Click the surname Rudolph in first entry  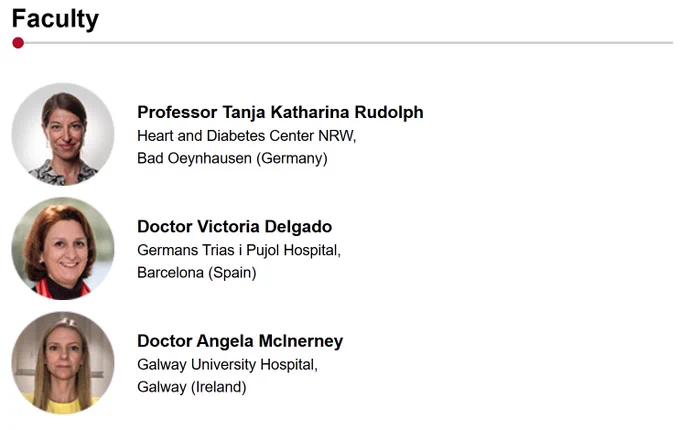389,112
